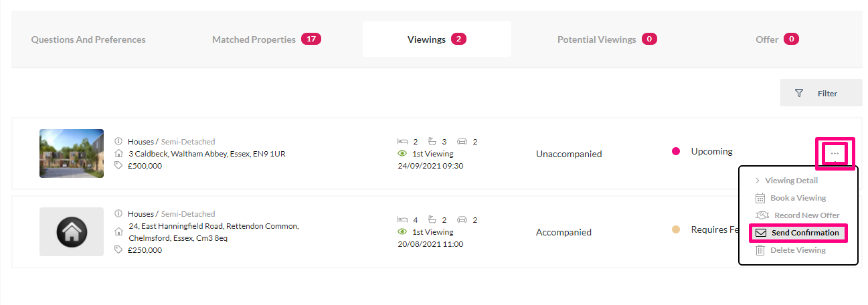
Task: Click the envelope icon beside Send Confirmation
Action: point(760,233)
